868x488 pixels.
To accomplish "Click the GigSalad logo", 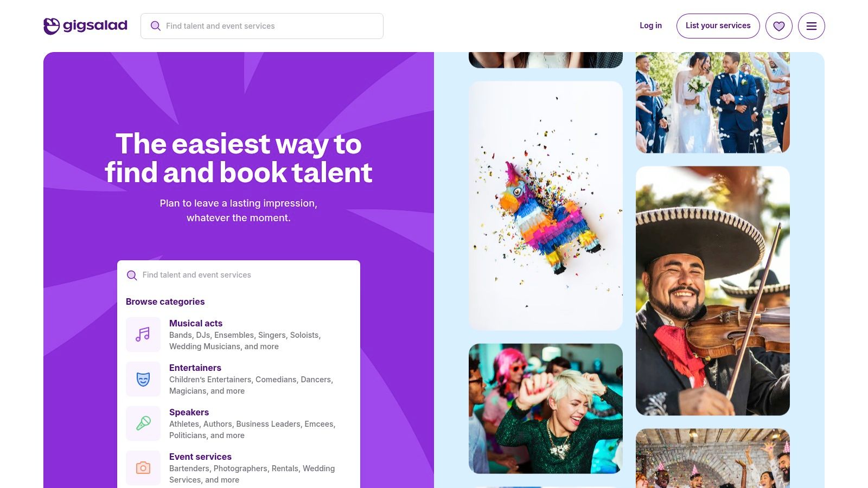I will 85,25.
